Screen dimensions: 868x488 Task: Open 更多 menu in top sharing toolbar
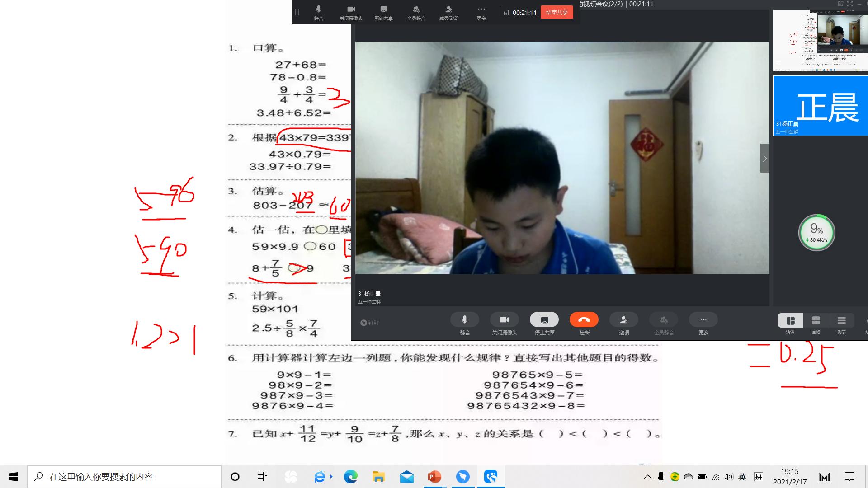[481, 12]
